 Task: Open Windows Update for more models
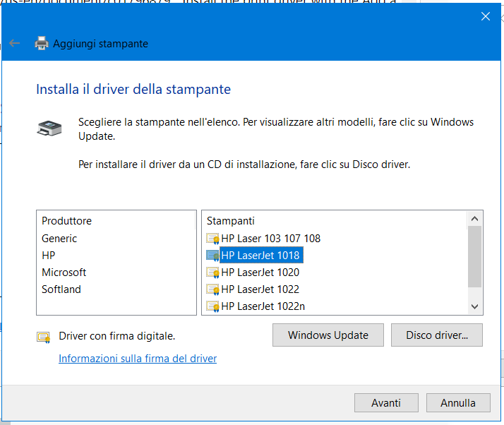pos(328,335)
